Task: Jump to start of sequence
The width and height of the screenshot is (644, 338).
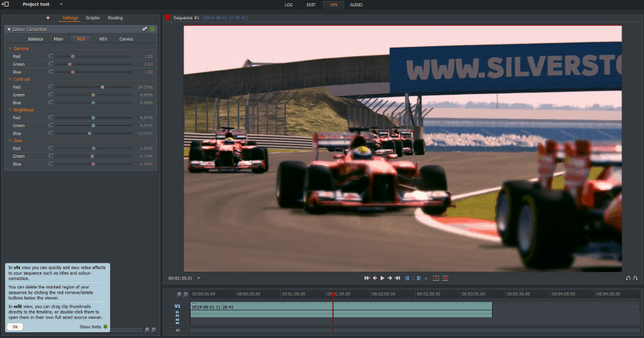Action: (367, 278)
